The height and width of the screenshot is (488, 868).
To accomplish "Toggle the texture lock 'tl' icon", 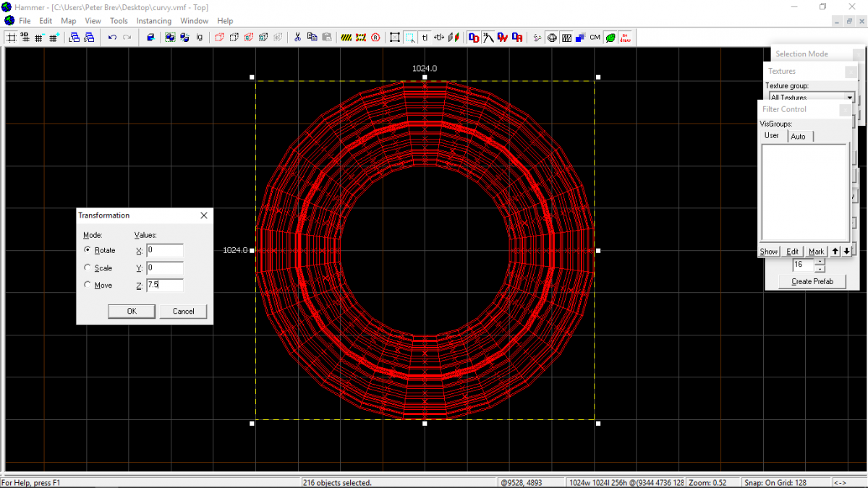I will [x=425, y=38].
